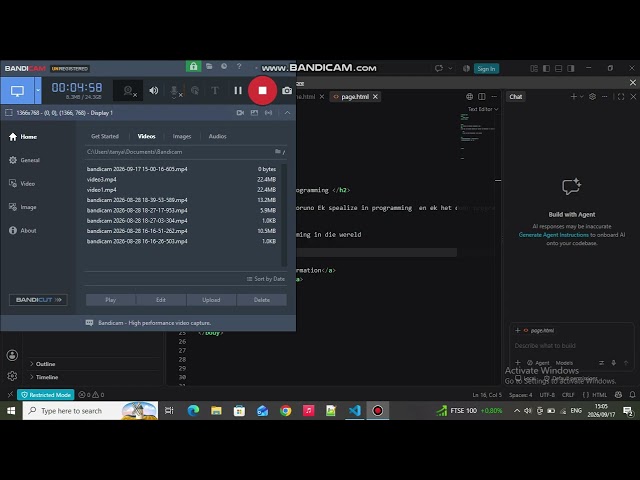Image resolution: width=640 pixels, height=480 pixels.
Task: Stop the Bandicam recording
Action: click(x=262, y=91)
